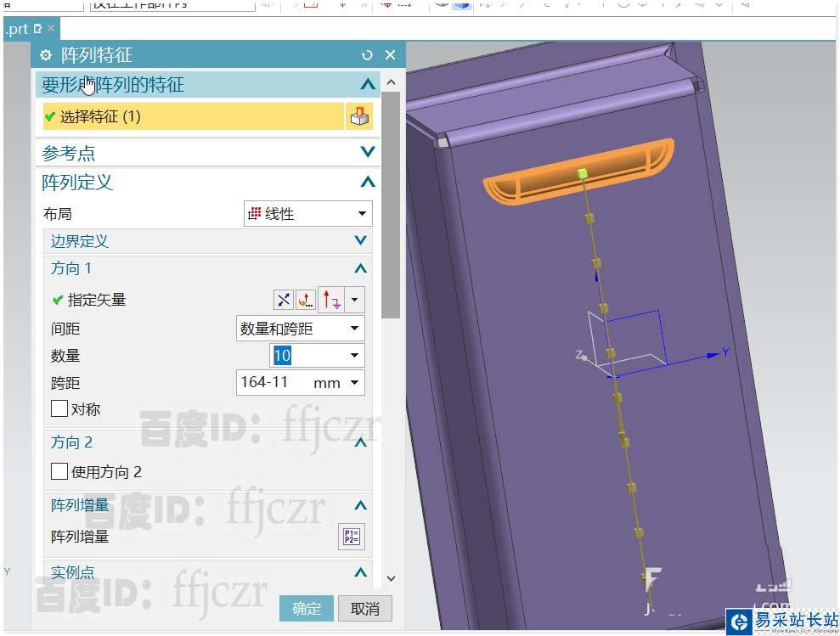
Task: Enable the 对称 symmetric checkbox
Action: tap(59, 408)
